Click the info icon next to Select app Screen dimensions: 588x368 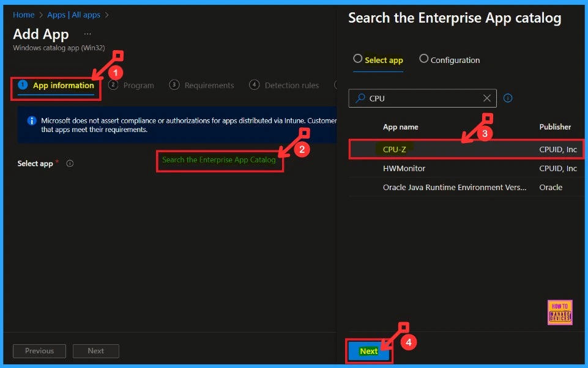(70, 163)
